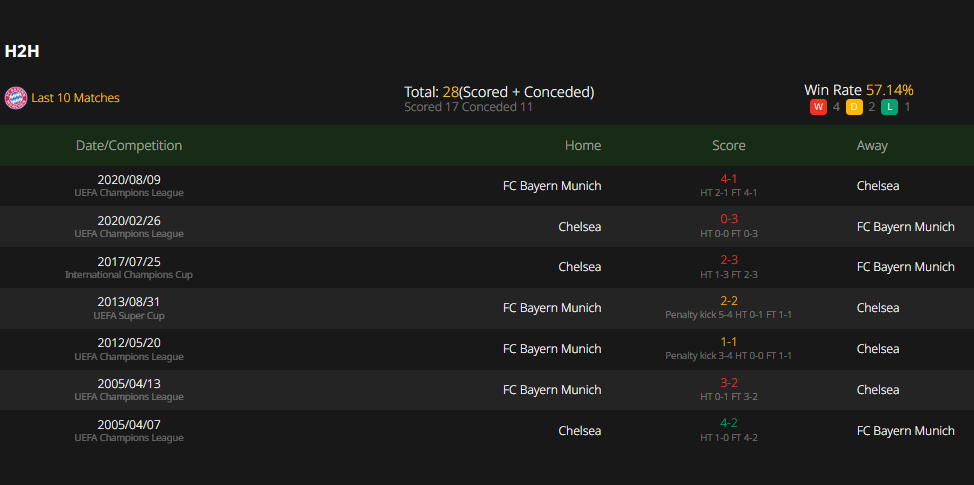974x485 pixels.
Task: Click the Home column header
Action: pyautogui.click(x=583, y=145)
